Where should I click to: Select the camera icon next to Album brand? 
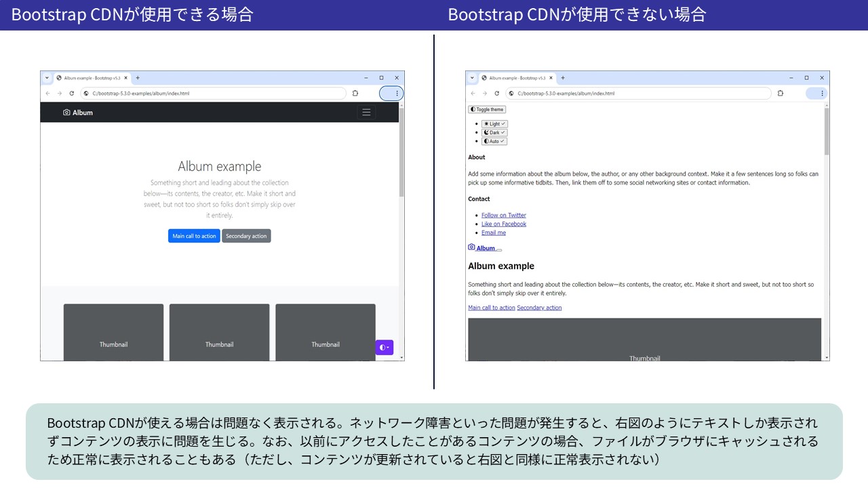point(66,113)
